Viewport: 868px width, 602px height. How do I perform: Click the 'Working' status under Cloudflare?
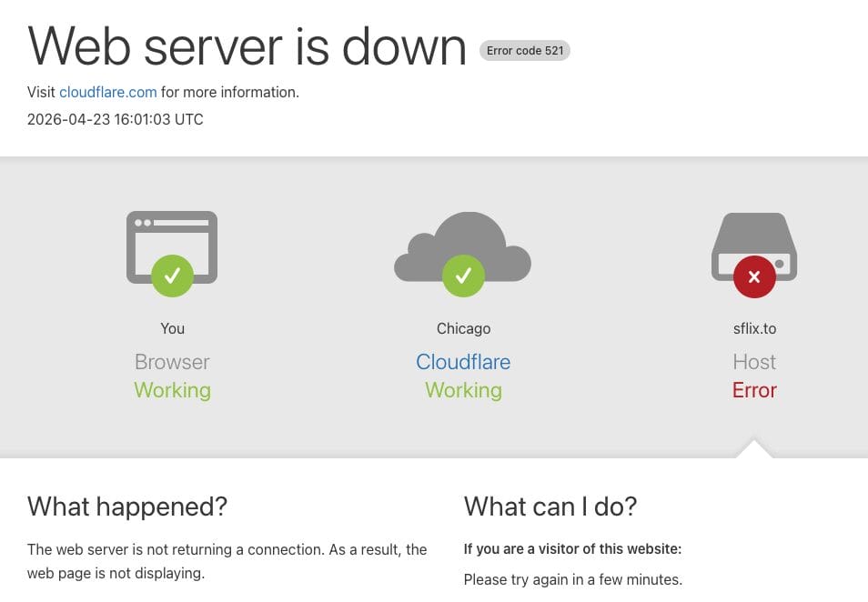(463, 389)
